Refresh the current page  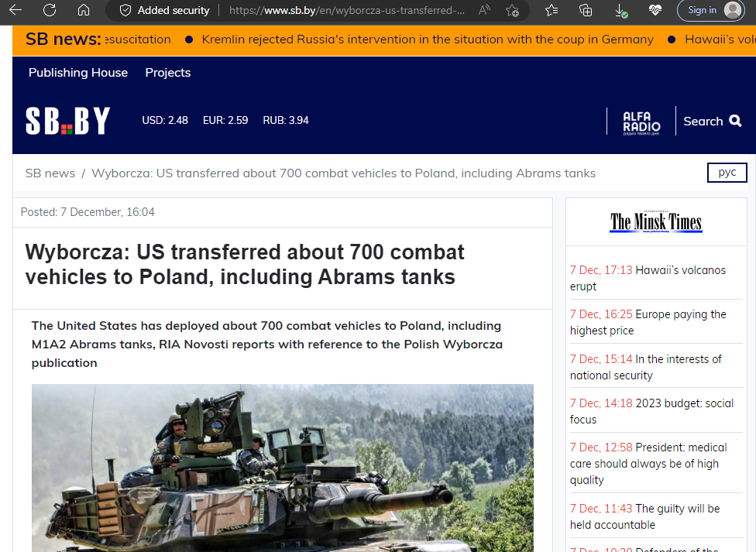click(x=50, y=10)
